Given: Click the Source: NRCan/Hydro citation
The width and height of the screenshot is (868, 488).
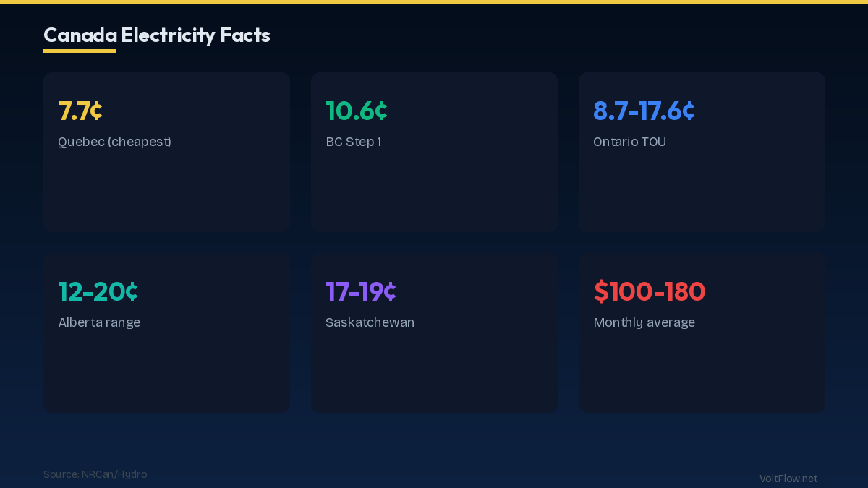Looking at the screenshot, I should (95, 475).
